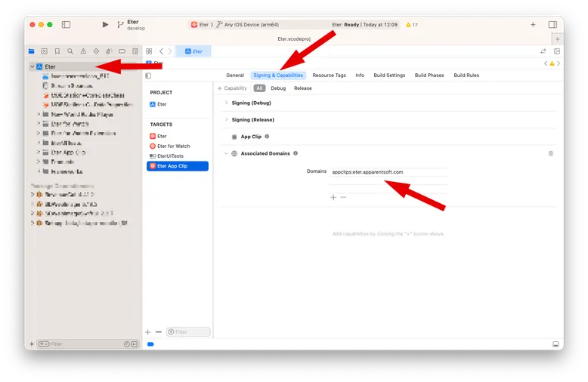Open the Bookmark navigator
Image resolution: width=588 pixels, height=382 pixels.
[57, 51]
